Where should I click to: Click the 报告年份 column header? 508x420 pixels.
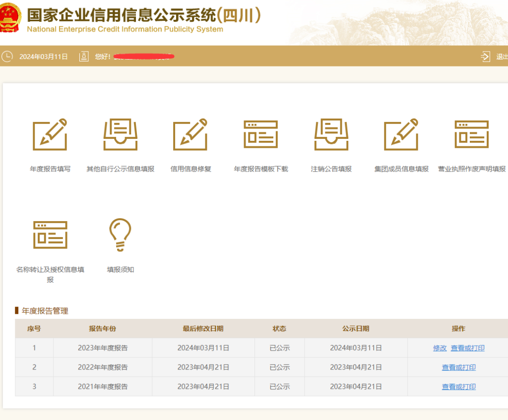tap(103, 329)
